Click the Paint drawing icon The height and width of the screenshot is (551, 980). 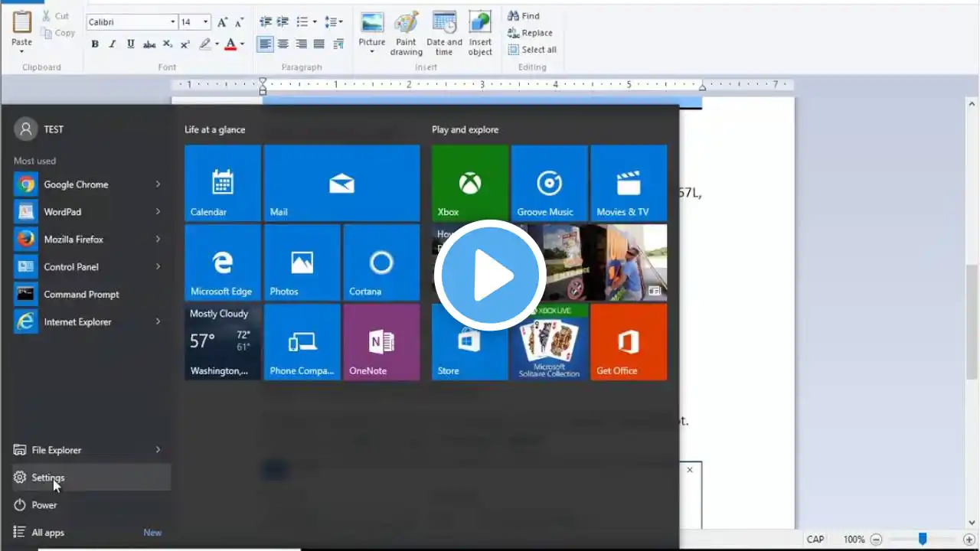(x=406, y=34)
